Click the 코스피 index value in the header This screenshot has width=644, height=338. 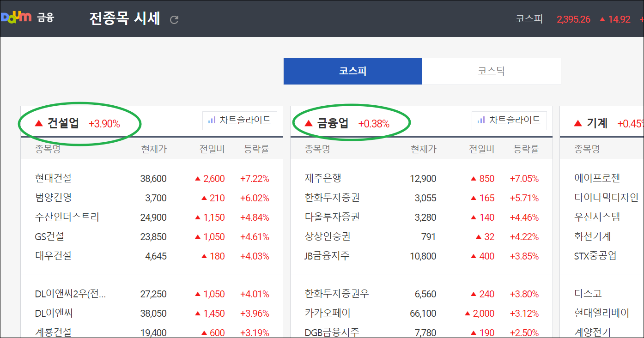click(573, 19)
